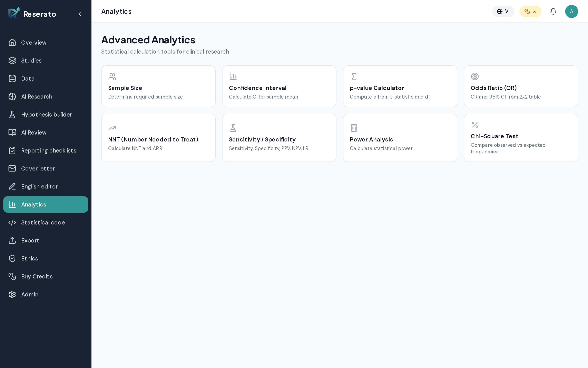588x368 pixels.
Task: Click the 'Advanced Analytics' heading
Action: tap(148, 40)
